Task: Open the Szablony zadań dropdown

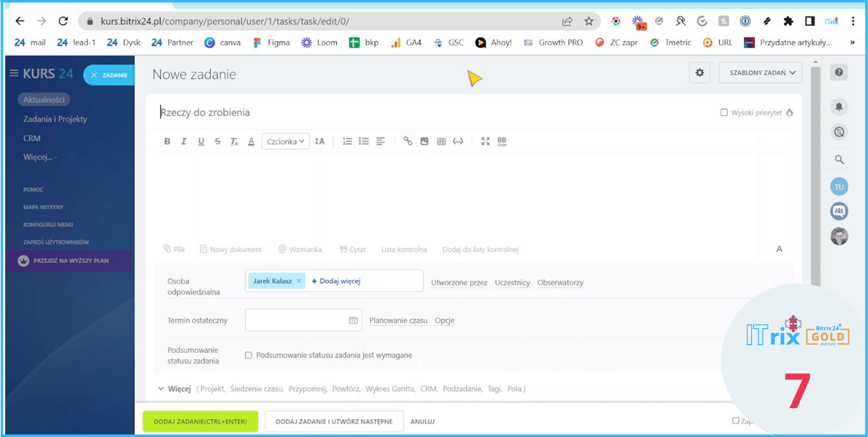Action: click(762, 73)
